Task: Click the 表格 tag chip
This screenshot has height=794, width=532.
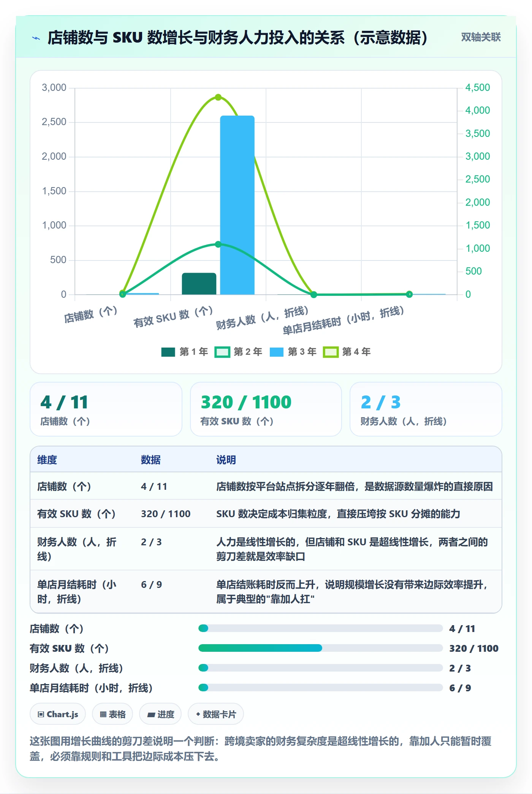Action: point(112,714)
